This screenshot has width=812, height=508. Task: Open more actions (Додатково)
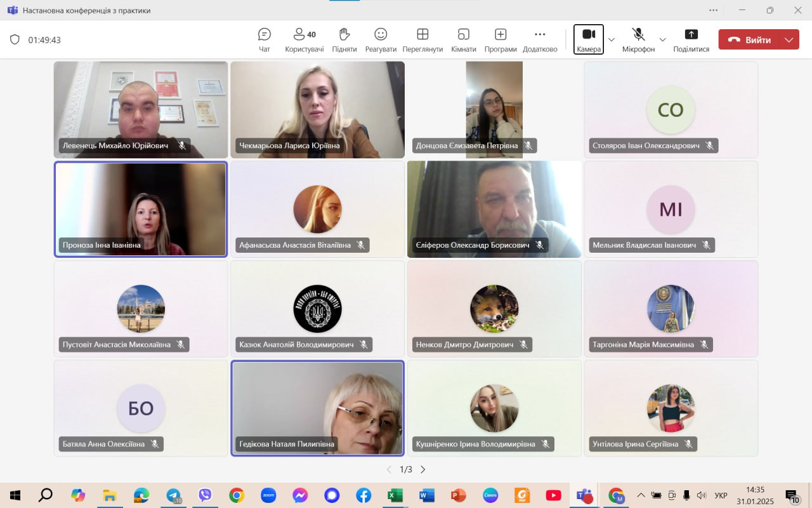pos(540,40)
